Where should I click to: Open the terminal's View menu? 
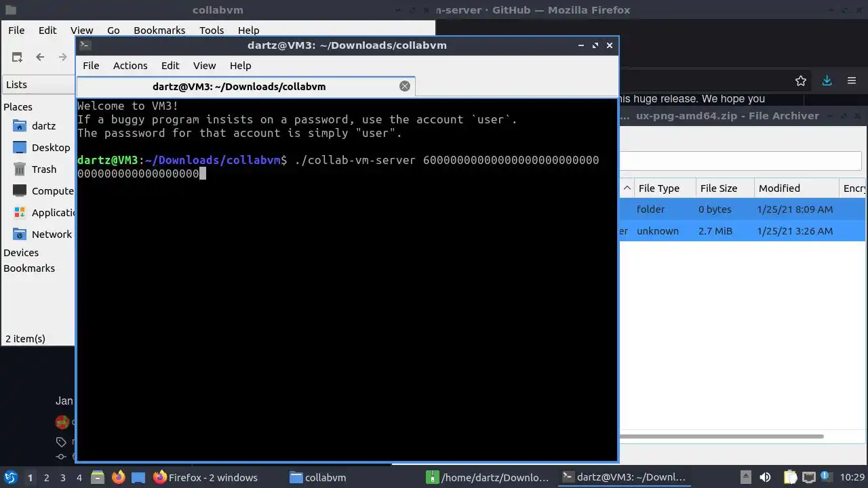tap(204, 66)
